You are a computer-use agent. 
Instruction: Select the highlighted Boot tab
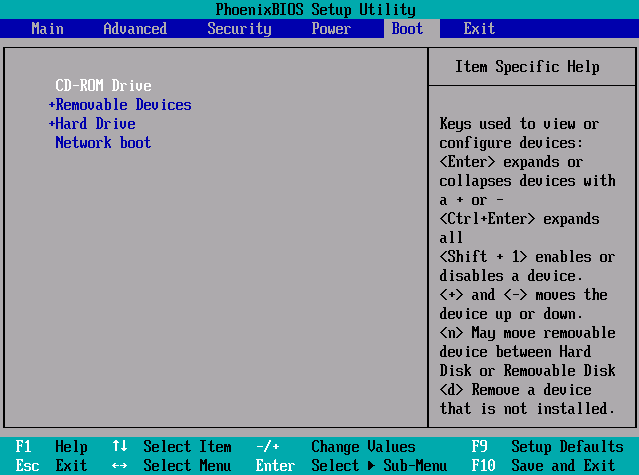pyautogui.click(x=407, y=28)
